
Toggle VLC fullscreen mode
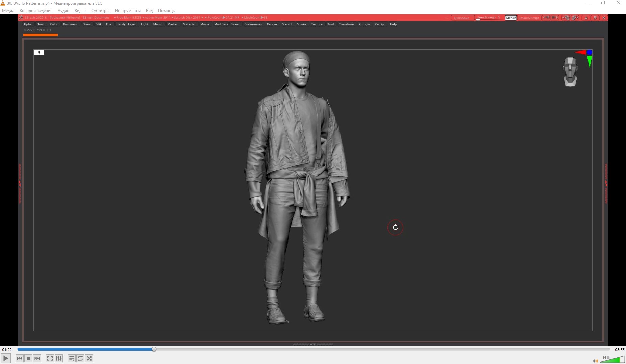pyautogui.click(x=50, y=358)
